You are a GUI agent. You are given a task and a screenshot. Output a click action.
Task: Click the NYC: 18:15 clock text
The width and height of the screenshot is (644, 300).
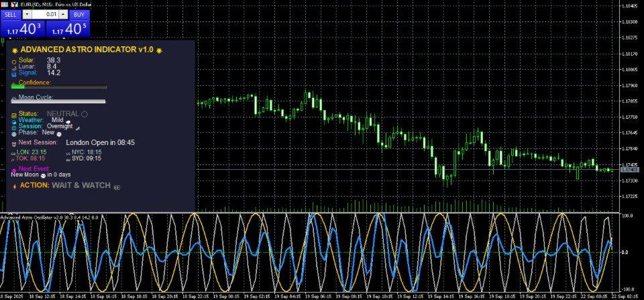click(87, 152)
